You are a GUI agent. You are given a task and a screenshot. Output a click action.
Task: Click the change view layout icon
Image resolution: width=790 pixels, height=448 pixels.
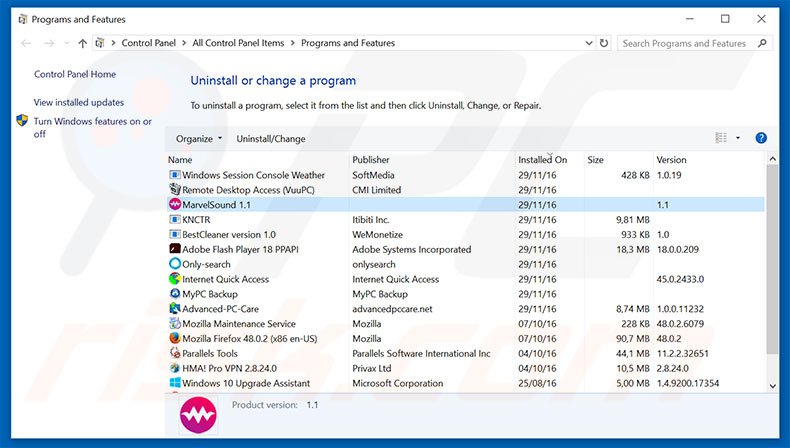click(721, 138)
